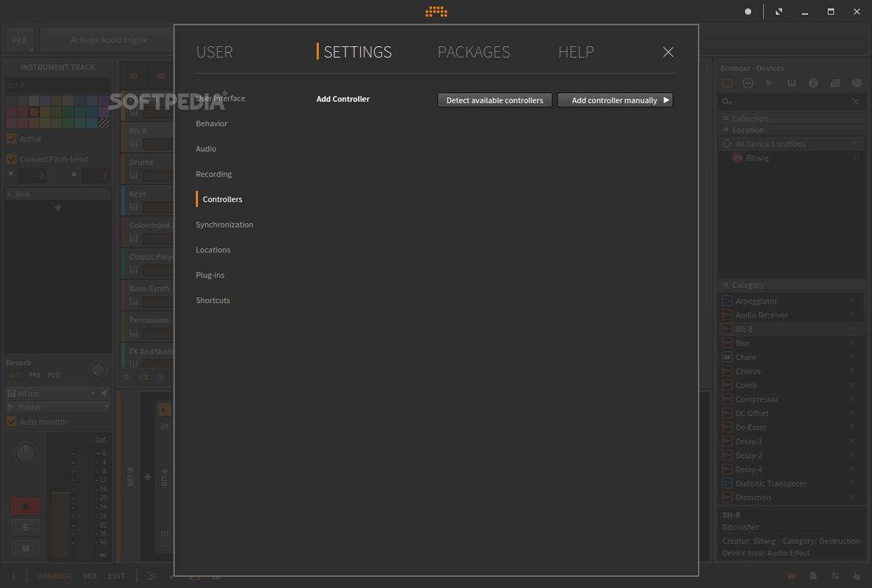Toggle the mute M button
872x588 pixels.
click(x=25, y=549)
